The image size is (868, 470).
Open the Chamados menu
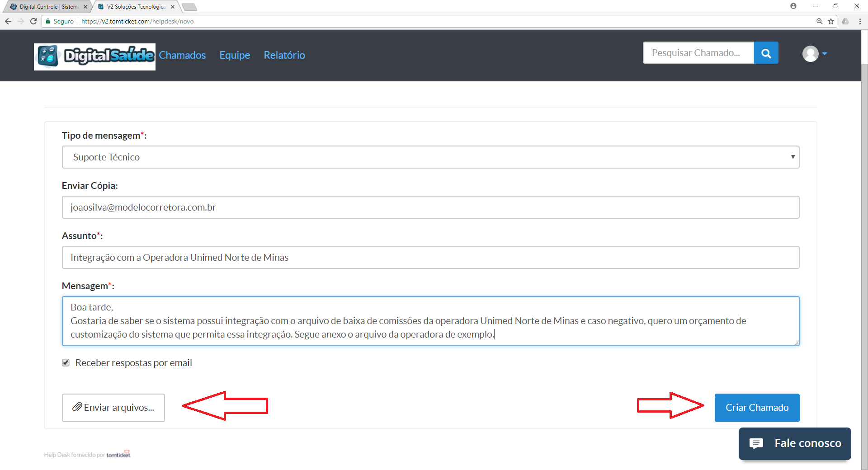182,55
